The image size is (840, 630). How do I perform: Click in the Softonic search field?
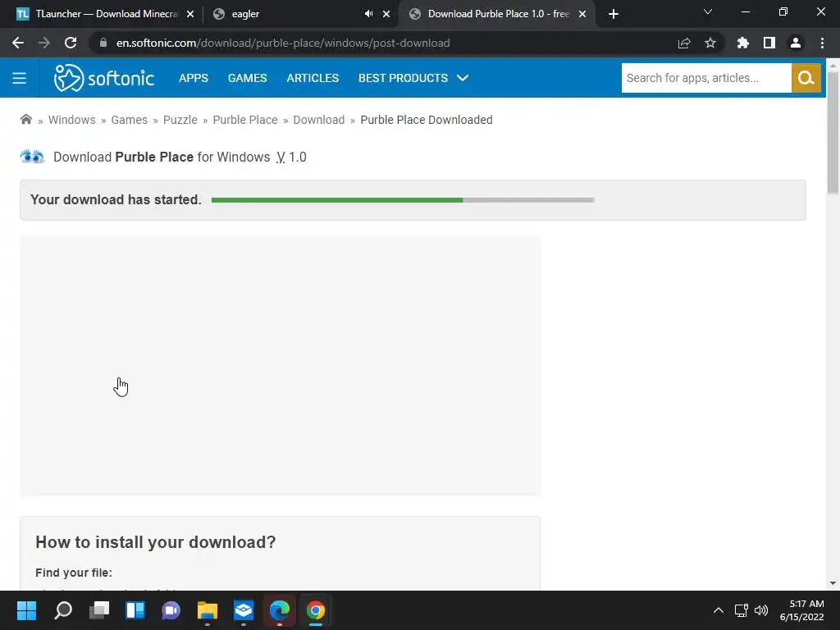(x=706, y=78)
